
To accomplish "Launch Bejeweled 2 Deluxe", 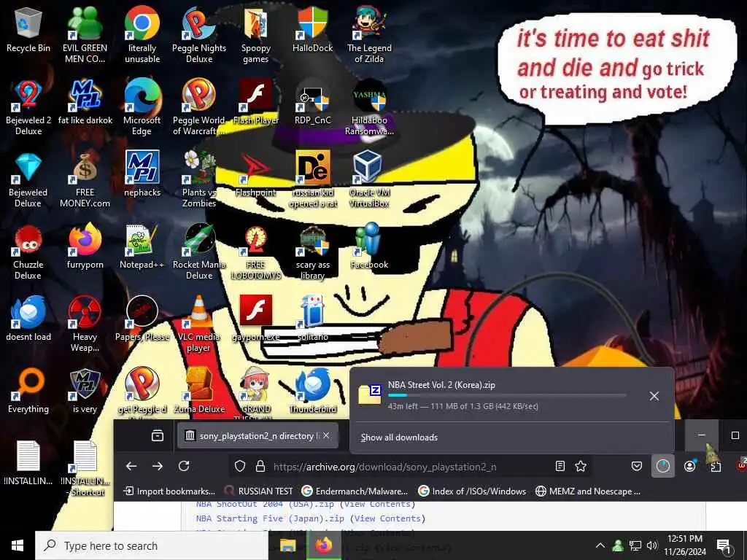I will click(x=28, y=106).
